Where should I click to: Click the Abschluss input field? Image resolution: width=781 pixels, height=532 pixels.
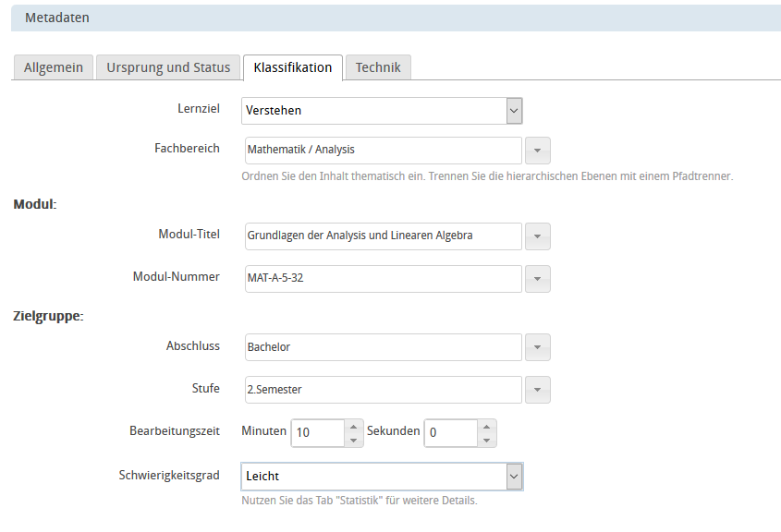click(x=383, y=347)
